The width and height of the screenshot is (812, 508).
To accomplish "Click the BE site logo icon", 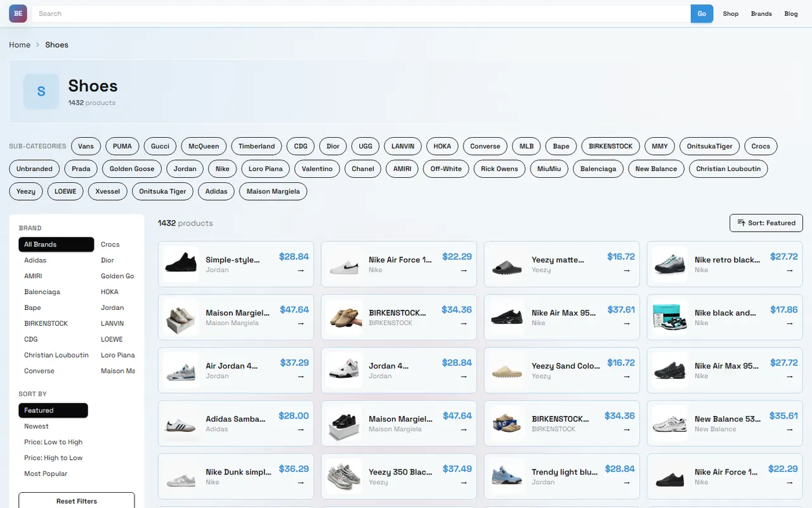I will [x=18, y=13].
